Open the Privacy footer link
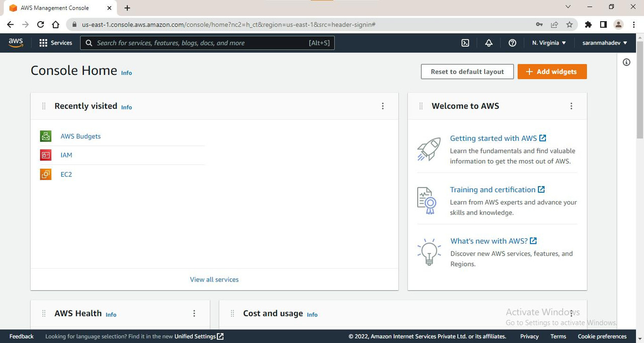Image resolution: width=644 pixels, height=343 pixels. (529, 336)
